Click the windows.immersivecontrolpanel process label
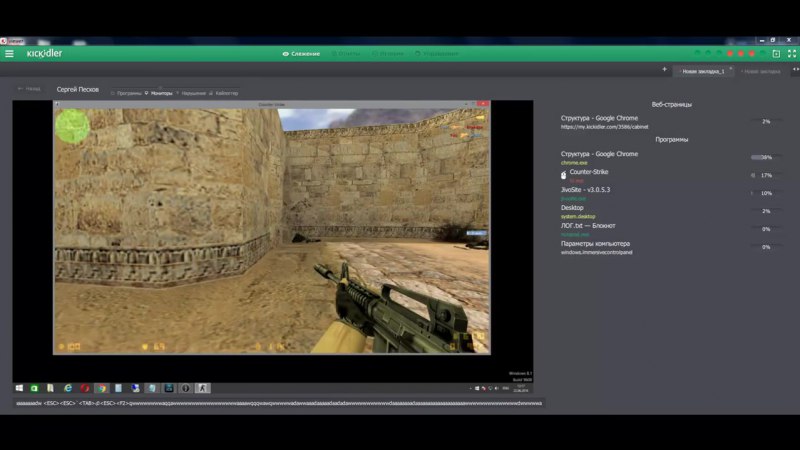 596,253
